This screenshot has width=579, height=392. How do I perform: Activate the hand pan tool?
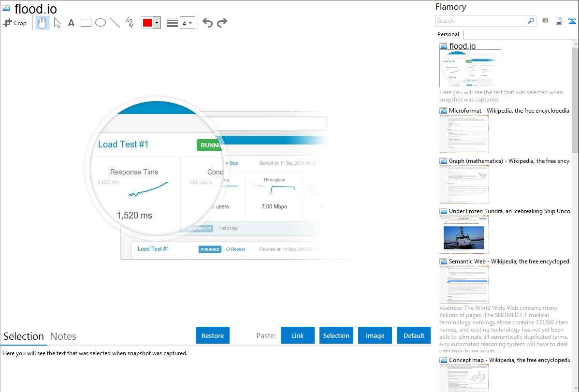[x=43, y=23]
